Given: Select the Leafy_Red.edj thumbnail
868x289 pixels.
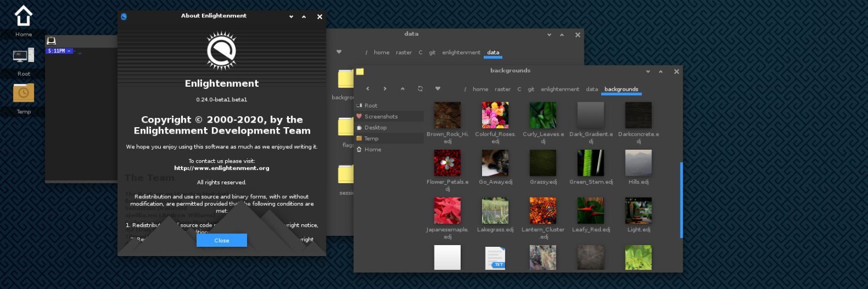Looking at the screenshot, I should click(x=591, y=210).
